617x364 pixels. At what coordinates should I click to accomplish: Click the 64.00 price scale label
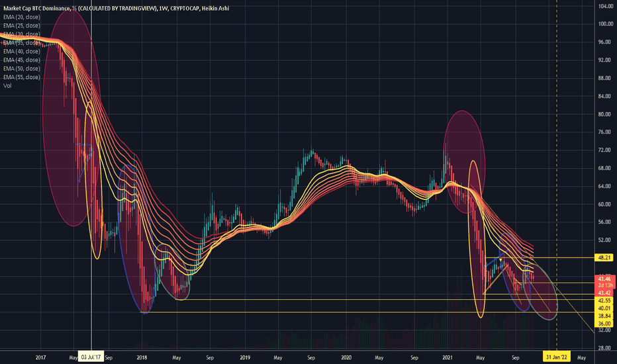pos(605,187)
